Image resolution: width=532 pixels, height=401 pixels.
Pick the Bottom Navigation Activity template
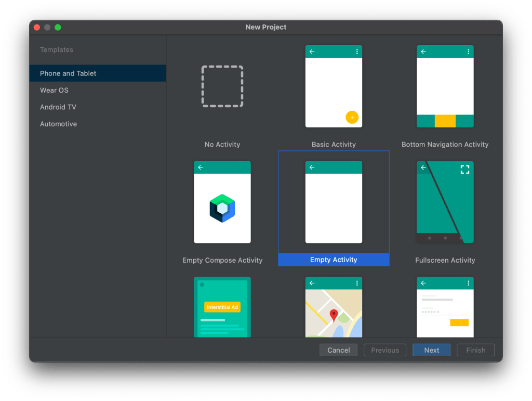coord(445,86)
